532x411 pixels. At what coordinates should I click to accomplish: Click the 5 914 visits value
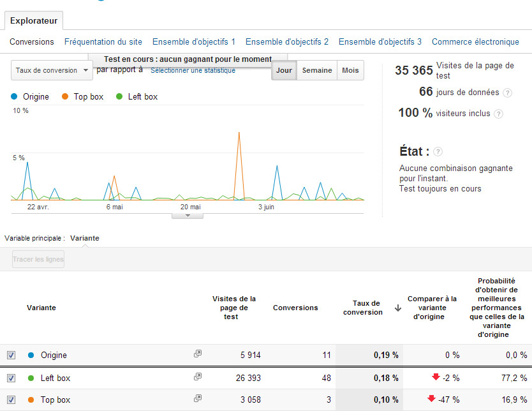tap(251, 355)
